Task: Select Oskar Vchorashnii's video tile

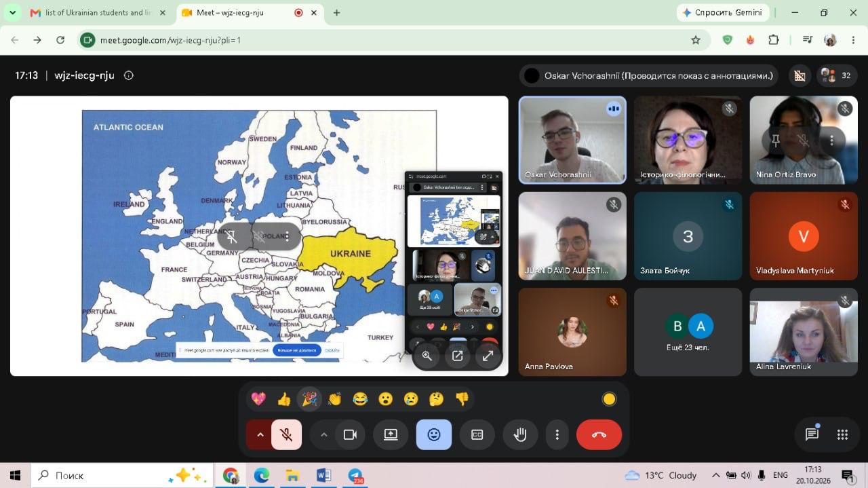Action: 572,140
